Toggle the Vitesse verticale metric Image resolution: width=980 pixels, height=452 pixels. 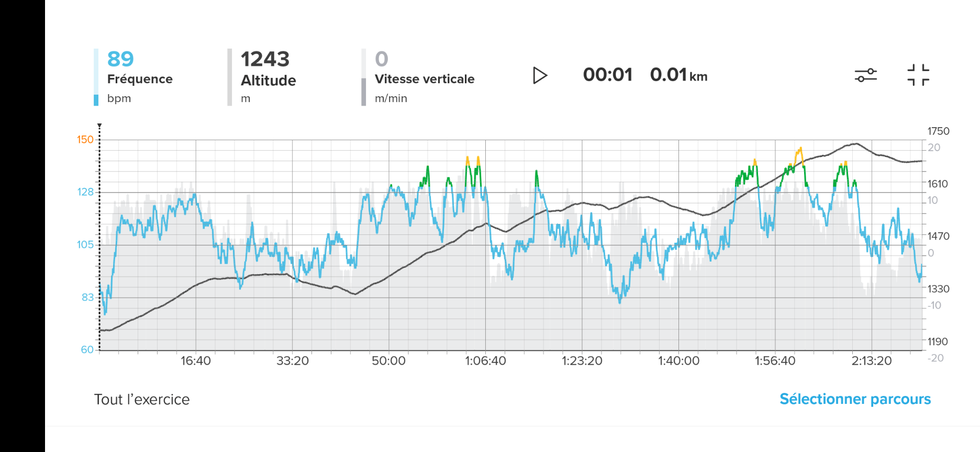pos(424,78)
